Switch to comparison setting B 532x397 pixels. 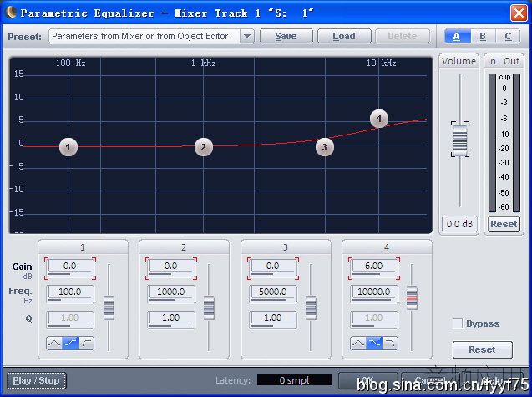tap(483, 36)
